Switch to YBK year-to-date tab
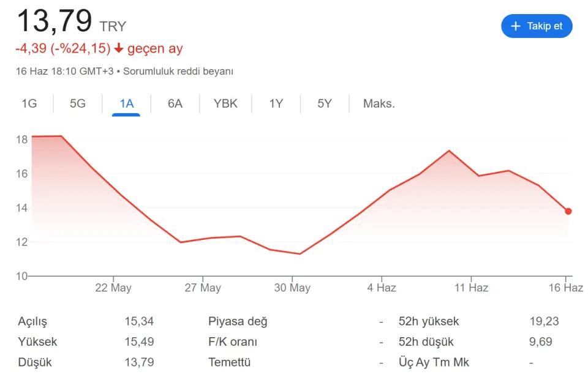The image size is (588, 388). (x=225, y=103)
